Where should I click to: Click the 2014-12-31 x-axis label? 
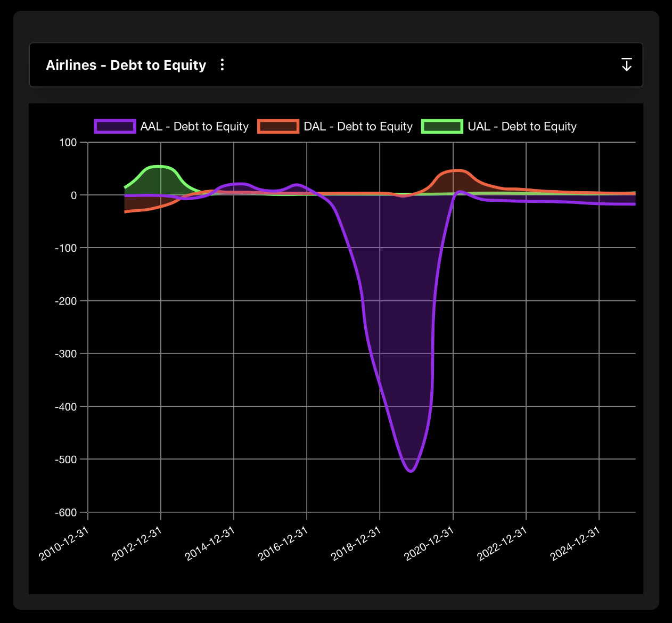pyautogui.click(x=210, y=543)
